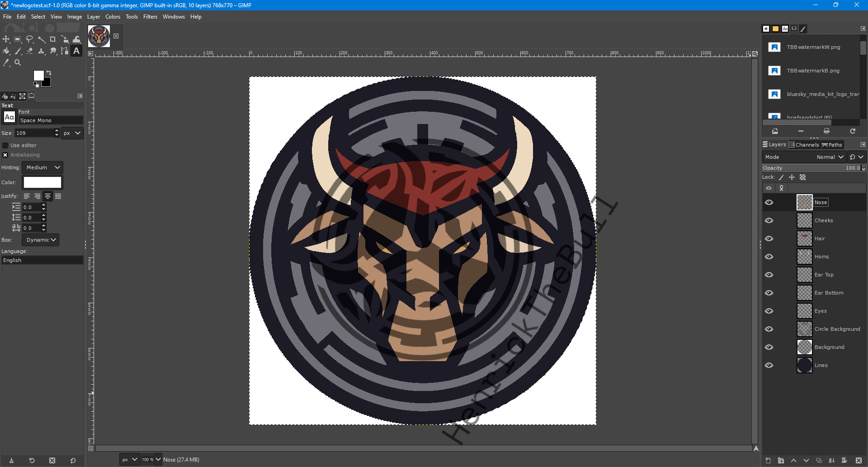Image resolution: width=868 pixels, height=467 pixels.
Task: Lock position and size of layer
Action: [x=792, y=177]
